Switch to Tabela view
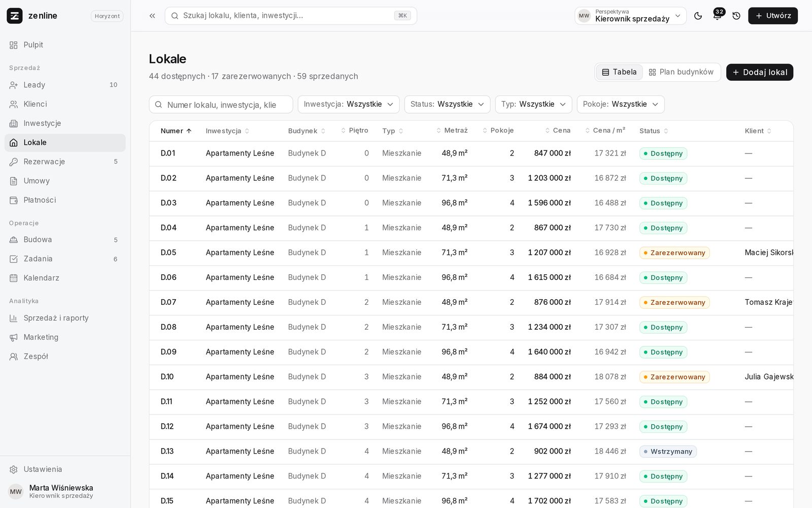This screenshot has width=812, height=508. tap(619, 72)
